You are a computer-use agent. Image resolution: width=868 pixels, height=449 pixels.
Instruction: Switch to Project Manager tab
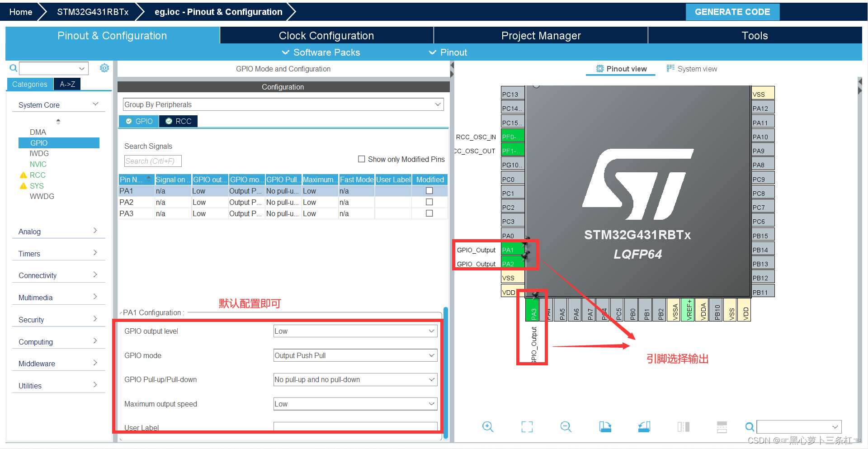tap(541, 36)
